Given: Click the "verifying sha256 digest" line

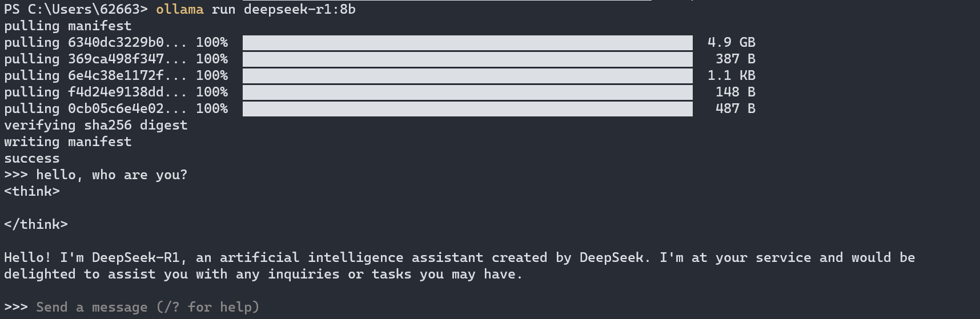Looking at the screenshot, I should pyautogui.click(x=95, y=125).
